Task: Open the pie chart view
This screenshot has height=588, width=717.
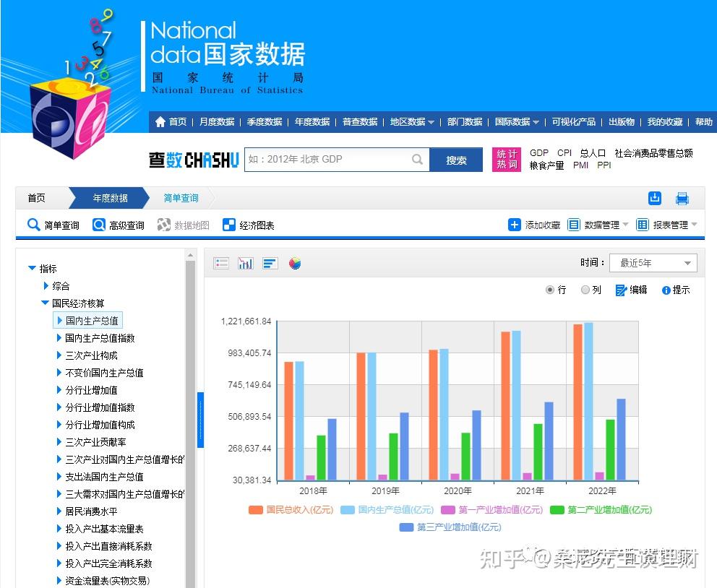Action: (295, 263)
